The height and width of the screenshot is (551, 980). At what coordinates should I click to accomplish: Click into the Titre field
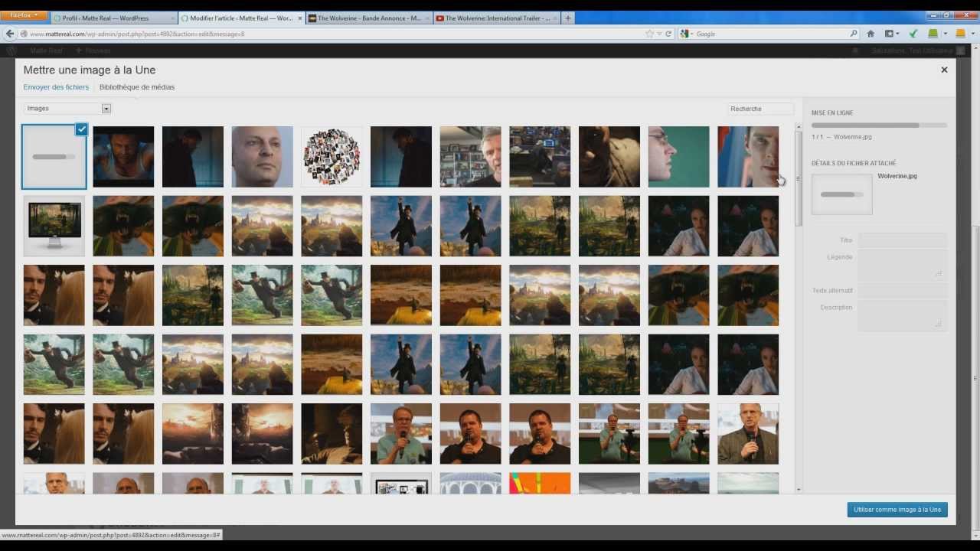click(x=902, y=240)
